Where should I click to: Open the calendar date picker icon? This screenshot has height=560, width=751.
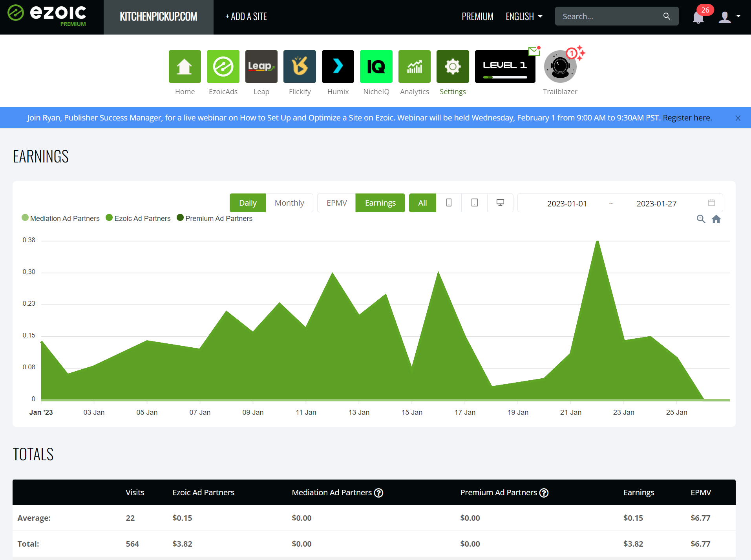pyautogui.click(x=711, y=202)
